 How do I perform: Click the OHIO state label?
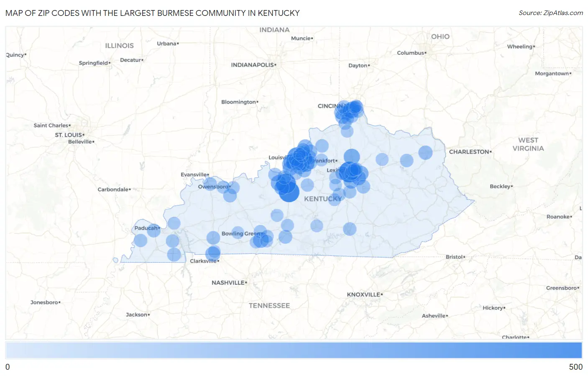(x=440, y=36)
